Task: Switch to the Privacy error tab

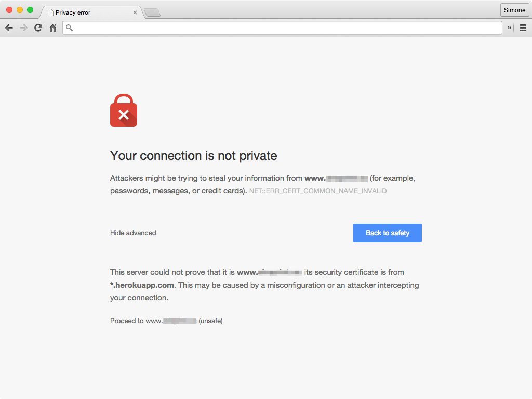Action: point(78,12)
